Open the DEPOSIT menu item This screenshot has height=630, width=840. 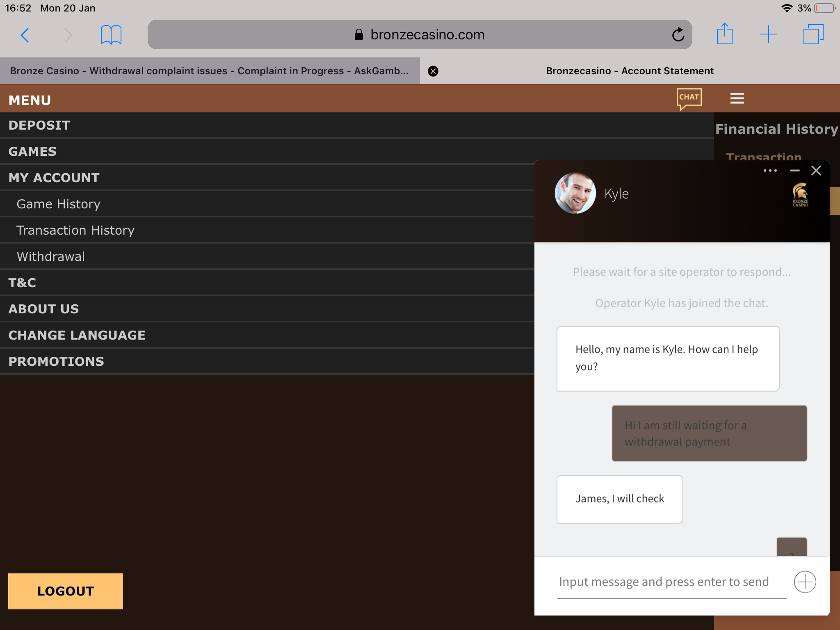(x=357, y=125)
